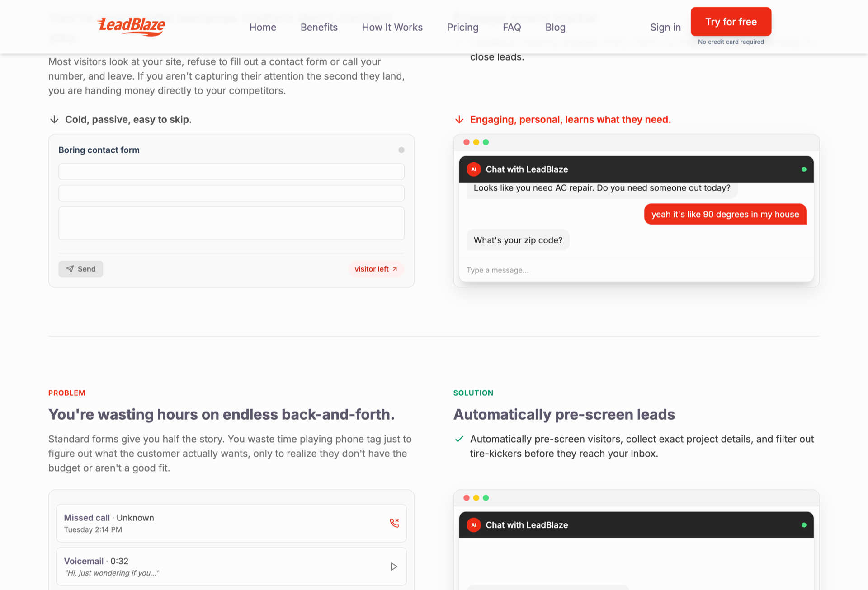The width and height of the screenshot is (868, 590).
Task: Open the Voicemail 0:32 entry
Action: pos(231,567)
